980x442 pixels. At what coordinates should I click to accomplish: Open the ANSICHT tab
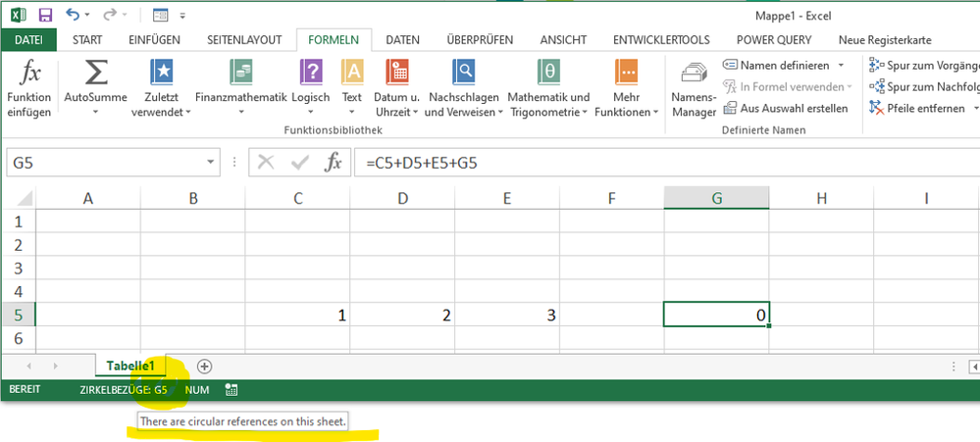pos(563,40)
